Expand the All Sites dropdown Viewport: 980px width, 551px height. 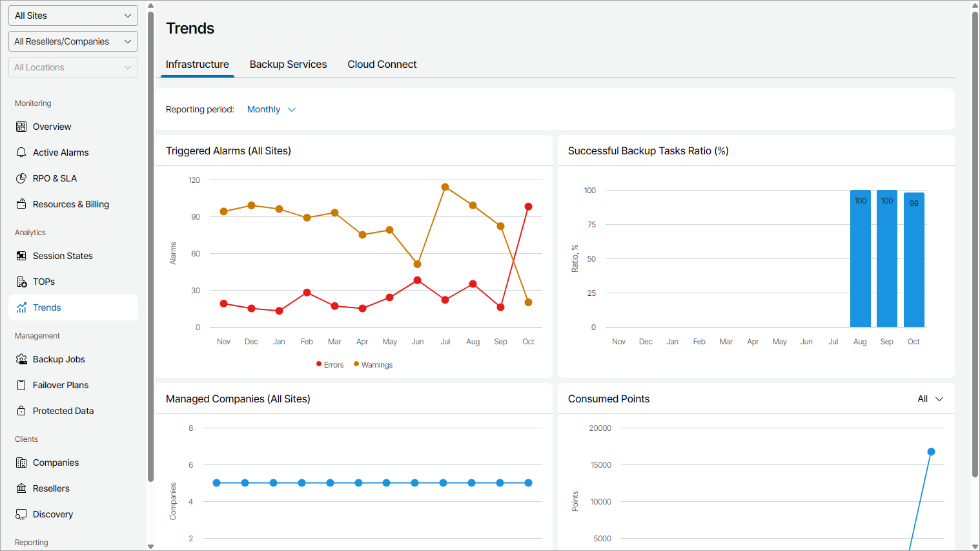(x=73, y=16)
